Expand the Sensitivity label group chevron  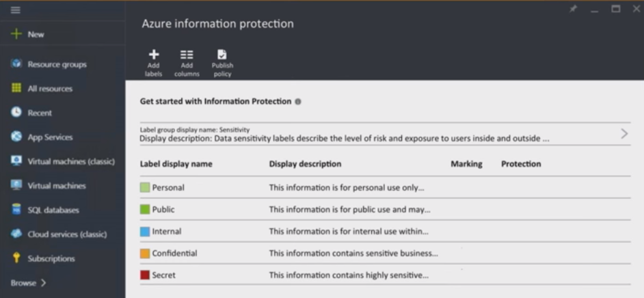(623, 134)
